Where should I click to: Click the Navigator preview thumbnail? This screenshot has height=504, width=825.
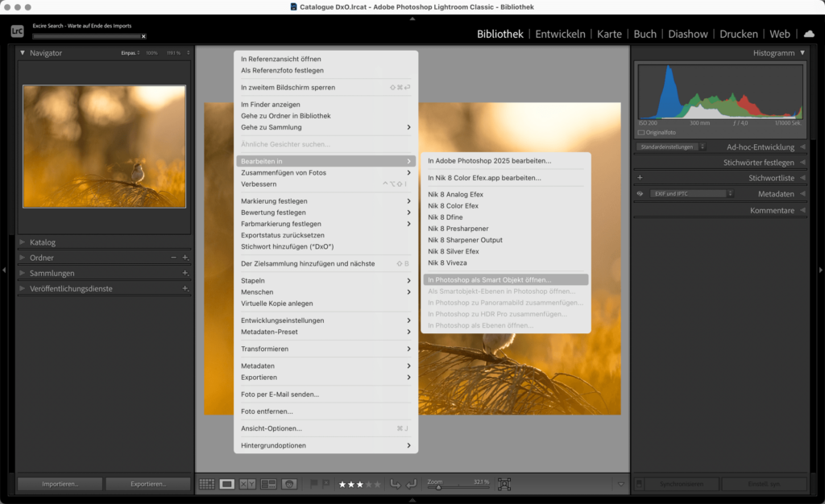click(x=104, y=147)
